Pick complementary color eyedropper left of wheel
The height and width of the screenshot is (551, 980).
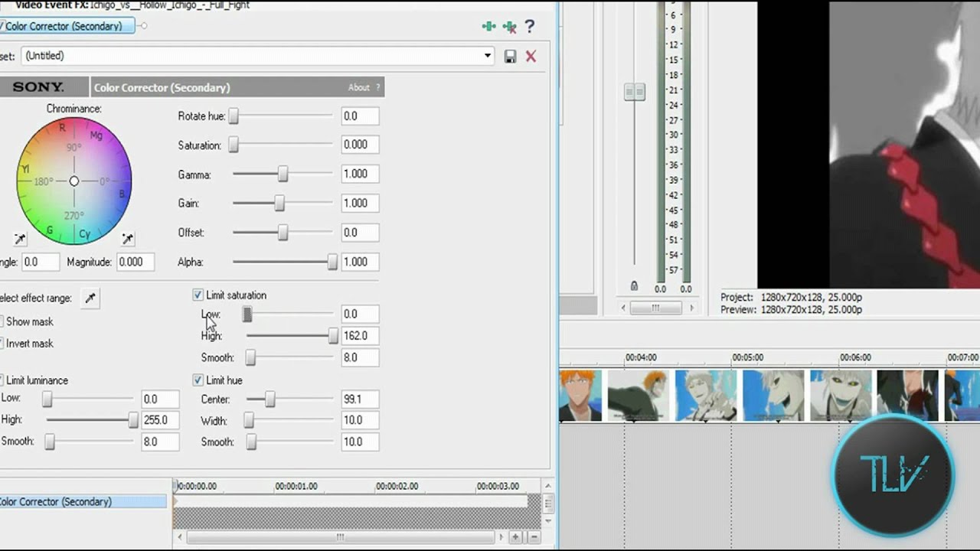(20, 240)
